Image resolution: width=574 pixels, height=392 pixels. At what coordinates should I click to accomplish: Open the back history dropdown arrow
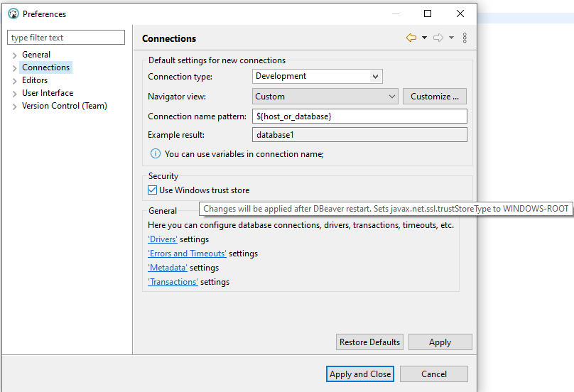tap(424, 38)
